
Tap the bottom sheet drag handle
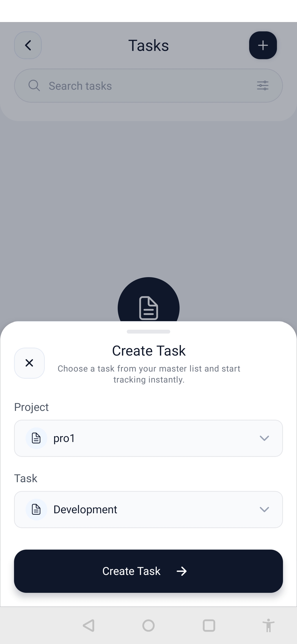(x=148, y=332)
